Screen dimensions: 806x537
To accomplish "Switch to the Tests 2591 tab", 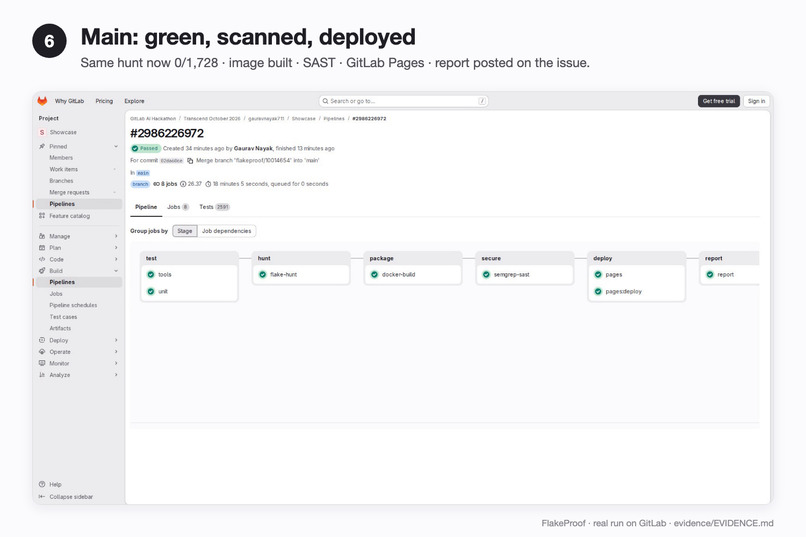I will [x=214, y=207].
